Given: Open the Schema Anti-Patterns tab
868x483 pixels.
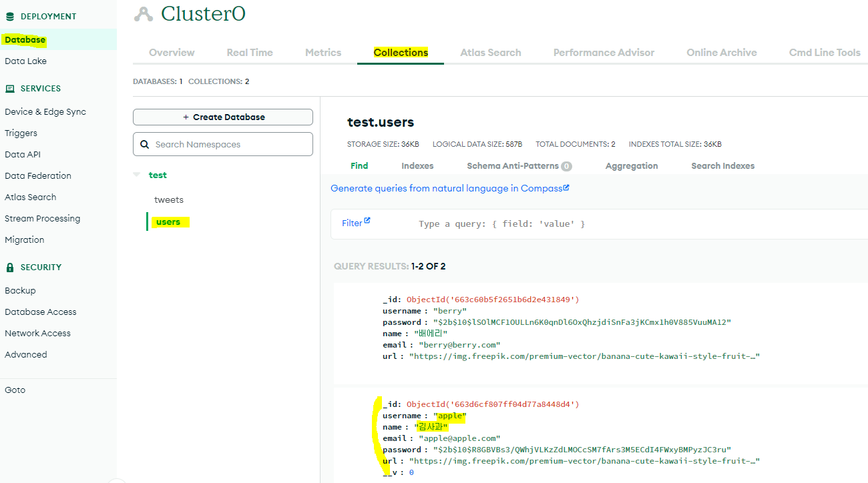Looking at the screenshot, I should 512,165.
